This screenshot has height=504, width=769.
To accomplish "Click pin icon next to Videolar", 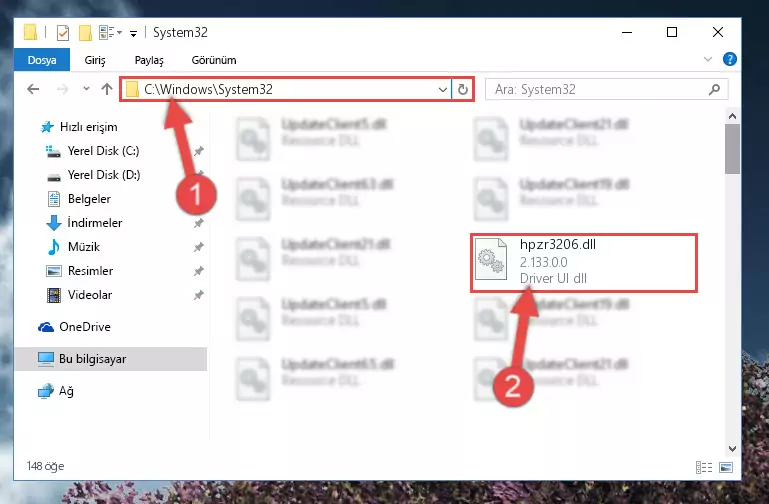I will tap(199, 295).
